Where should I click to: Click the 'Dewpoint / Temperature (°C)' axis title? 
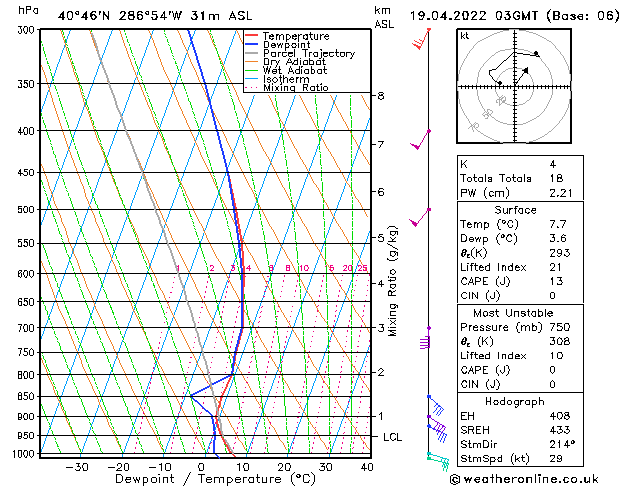(215, 479)
